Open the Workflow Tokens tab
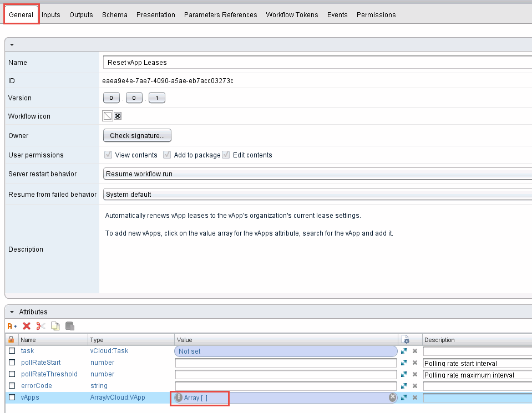 tap(292, 15)
